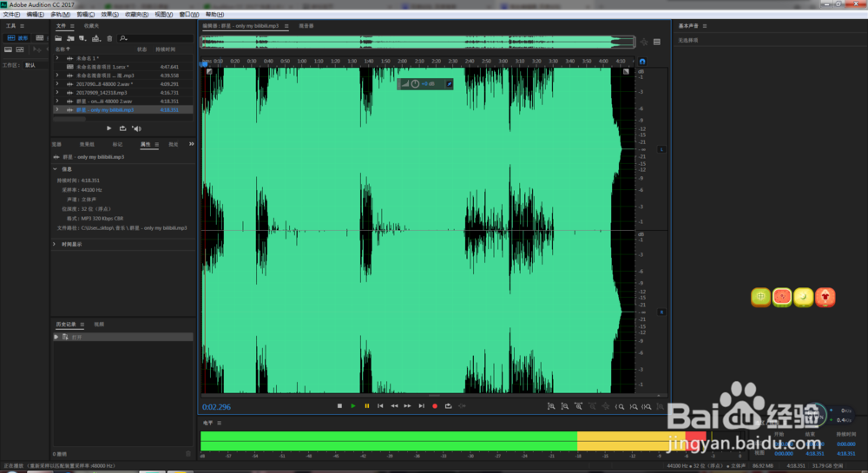Zoom in amplitude icon
868x473 pixels.
(x=551, y=407)
